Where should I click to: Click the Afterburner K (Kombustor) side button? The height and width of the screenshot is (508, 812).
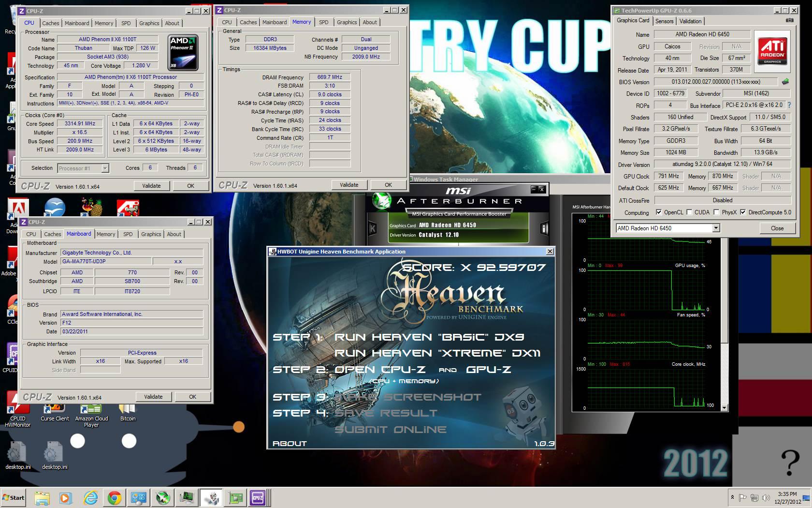(373, 228)
